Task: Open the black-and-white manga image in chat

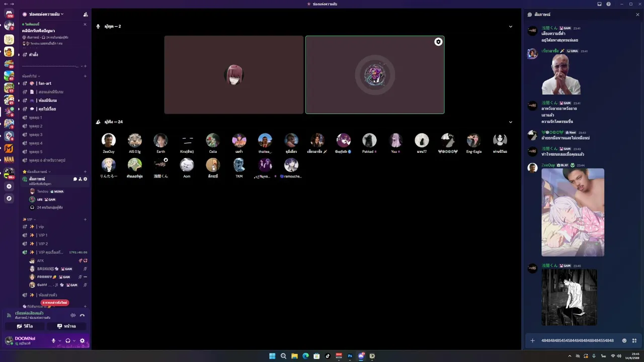Action: click(569, 297)
